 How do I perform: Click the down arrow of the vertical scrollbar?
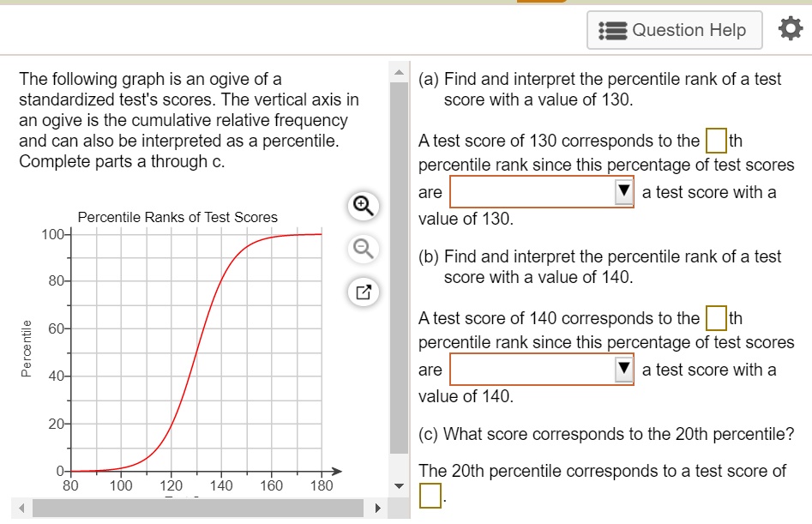(x=399, y=485)
